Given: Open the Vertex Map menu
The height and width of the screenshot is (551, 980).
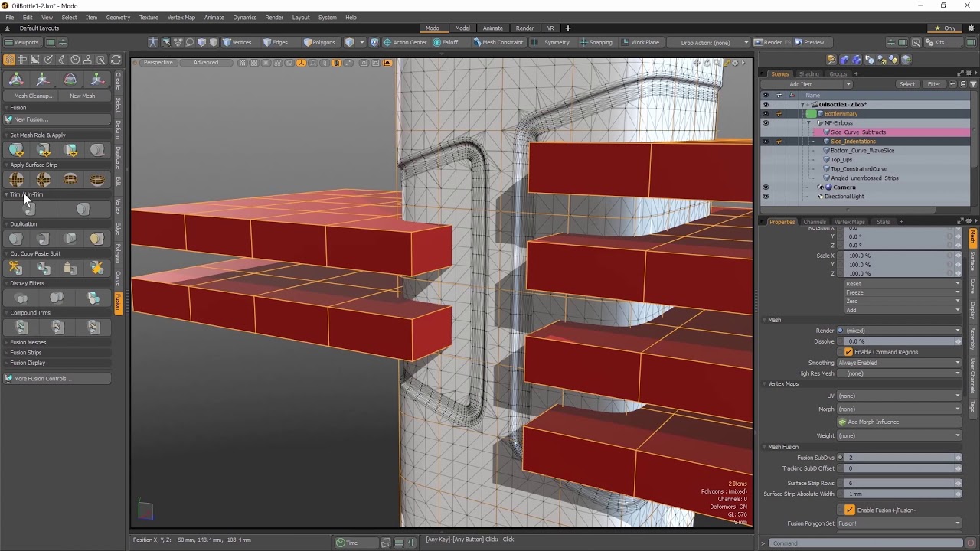Looking at the screenshot, I should point(181,17).
